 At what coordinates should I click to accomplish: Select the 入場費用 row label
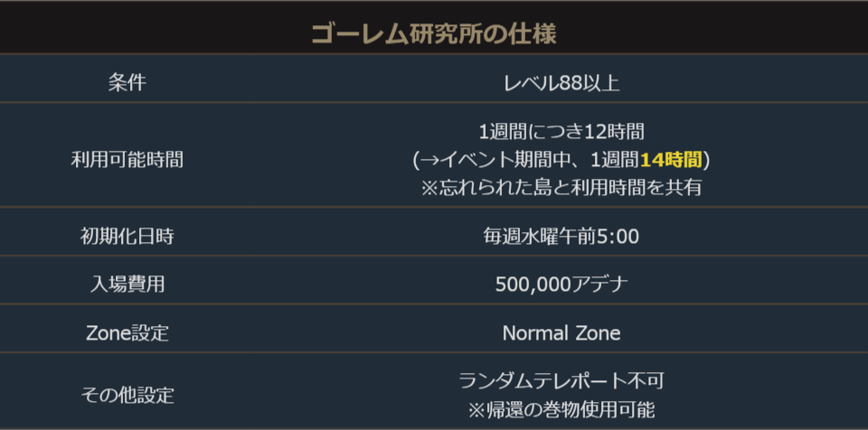[127, 285]
